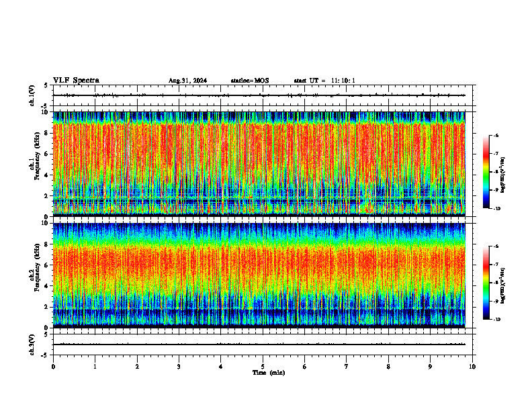Viewport: 532px width, 411px height.
Task: Click the "2" kHz tick of ch.1 panel
Action: tap(47, 196)
